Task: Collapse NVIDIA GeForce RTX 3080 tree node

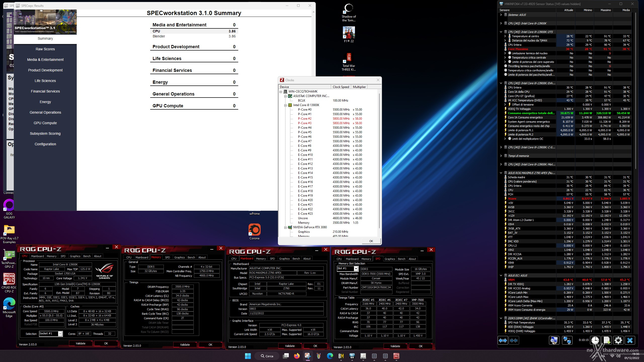Action: tap(286, 227)
